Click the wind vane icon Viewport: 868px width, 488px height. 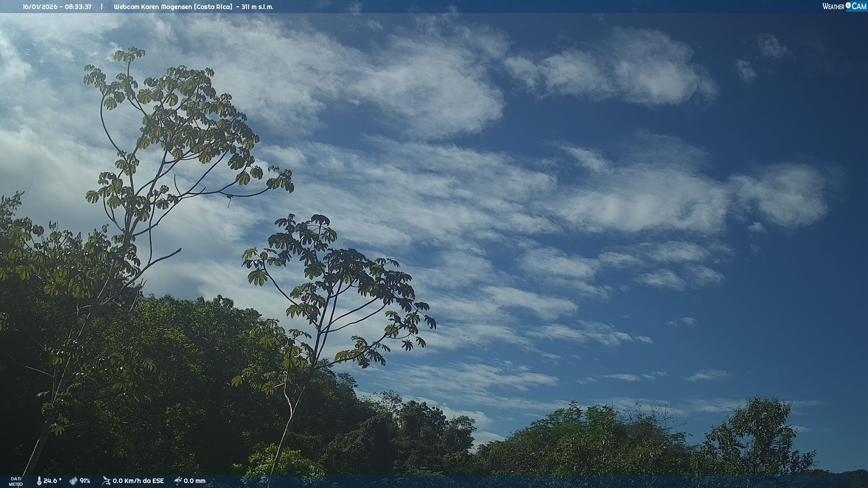coord(106,481)
